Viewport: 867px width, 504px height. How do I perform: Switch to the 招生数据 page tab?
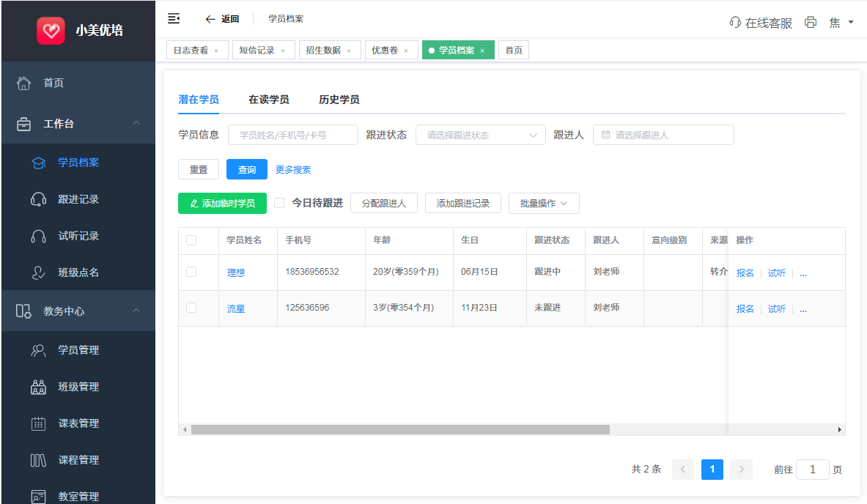coord(323,51)
